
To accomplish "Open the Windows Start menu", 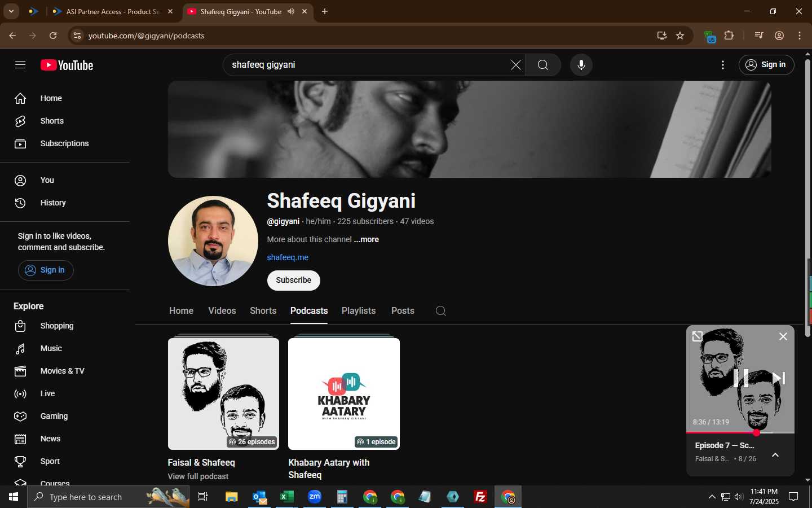I will 14,497.
